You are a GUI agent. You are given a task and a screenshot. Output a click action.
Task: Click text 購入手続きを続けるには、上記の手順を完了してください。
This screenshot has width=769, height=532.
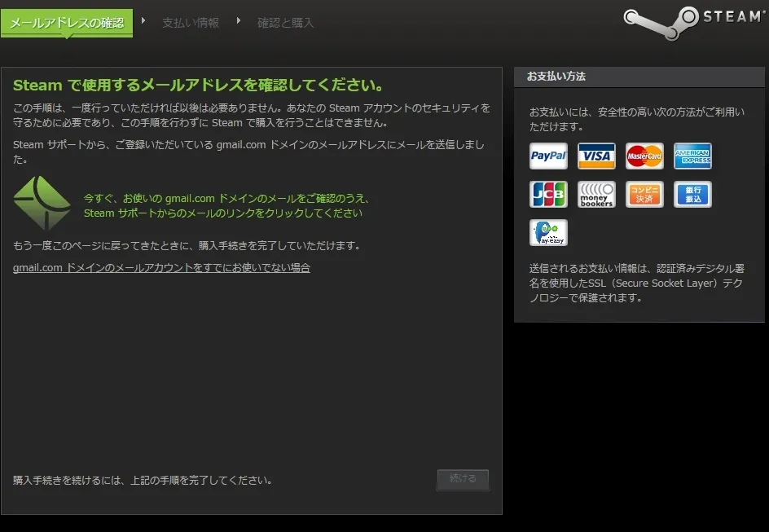[x=143, y=480]
